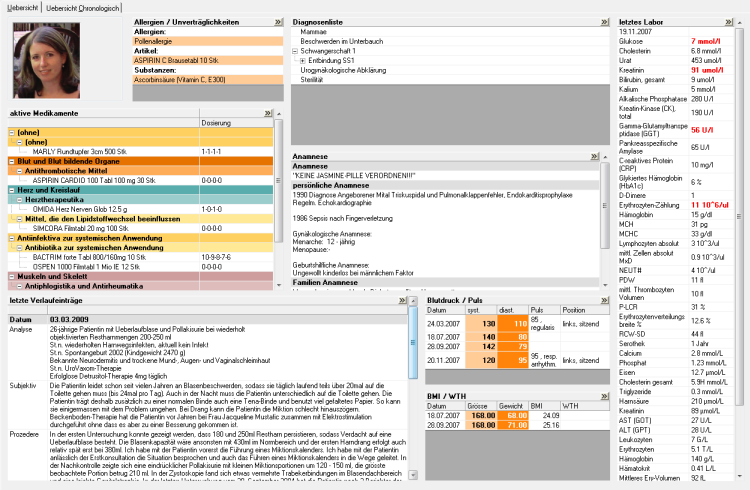750x490 pixels.
Task: Expand the Allergien / Unverträglichkeiten panel arrows
Action: (x=278, y=22)
